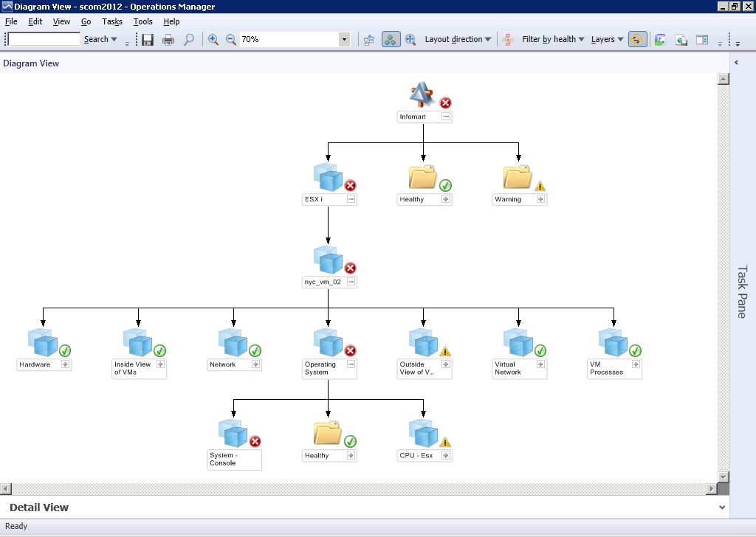The height and width of the screenshot is (537, 756).
Task: Expand the Task Pane with its arrow
Action: 736,63
